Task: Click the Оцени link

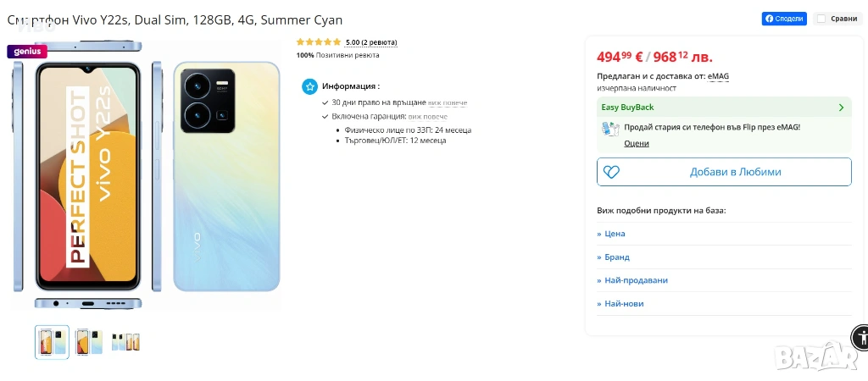Action: (x=637, y=144)
